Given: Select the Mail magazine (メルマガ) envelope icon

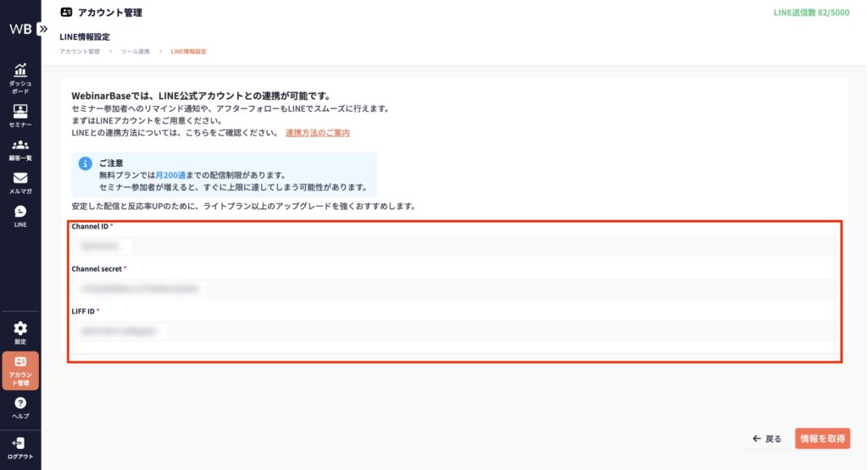Looking at the screenshot, I should (x=20, y=179).
